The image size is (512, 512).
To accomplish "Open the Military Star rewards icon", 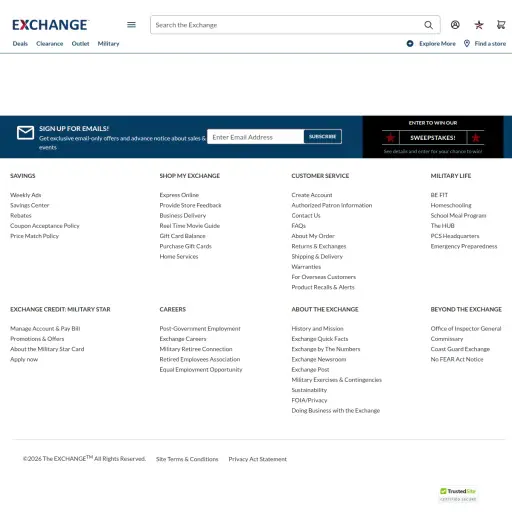I will [479, 25].
